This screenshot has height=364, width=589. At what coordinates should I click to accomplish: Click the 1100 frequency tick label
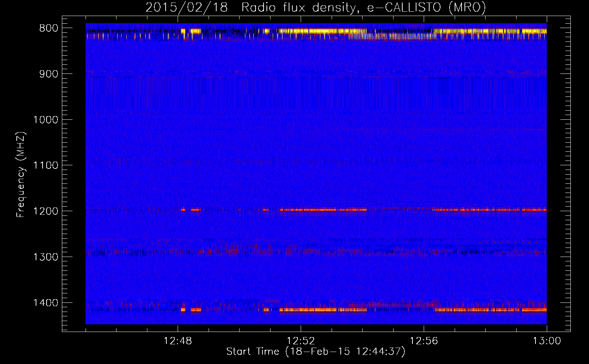coord(46,166)
